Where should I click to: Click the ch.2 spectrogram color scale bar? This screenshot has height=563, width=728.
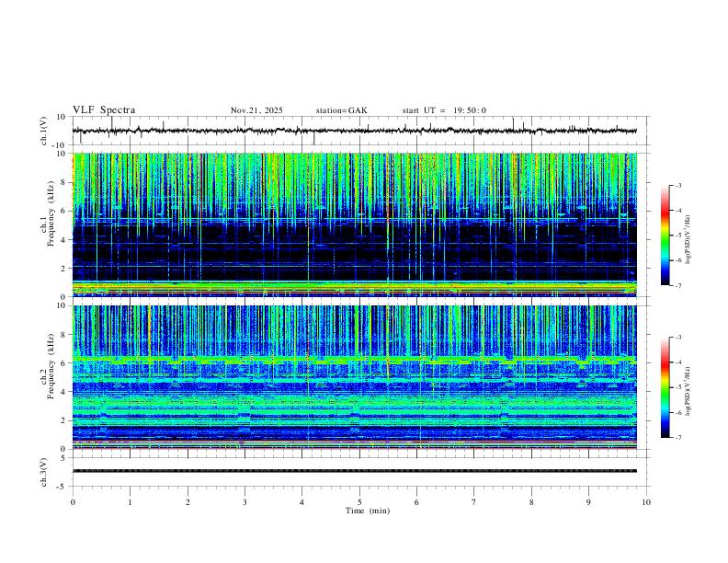tap(665, 387)
